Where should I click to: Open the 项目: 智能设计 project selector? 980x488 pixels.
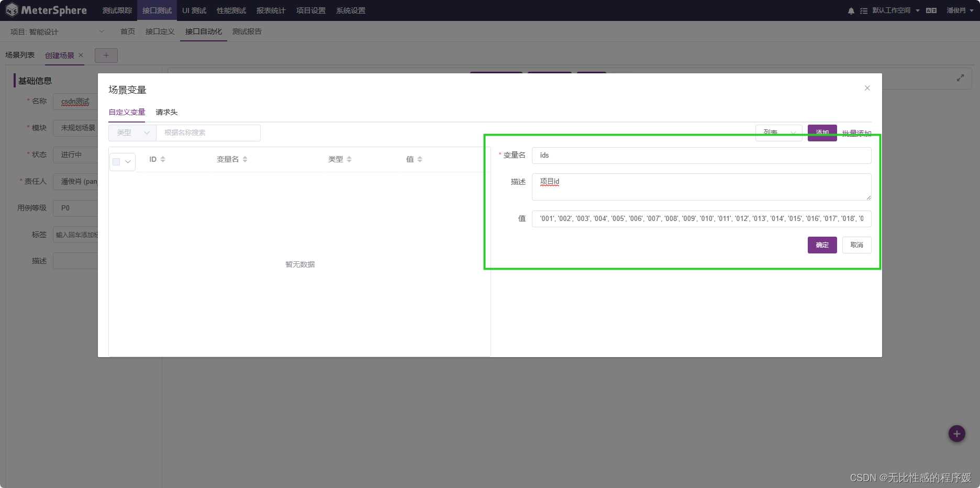57,32
